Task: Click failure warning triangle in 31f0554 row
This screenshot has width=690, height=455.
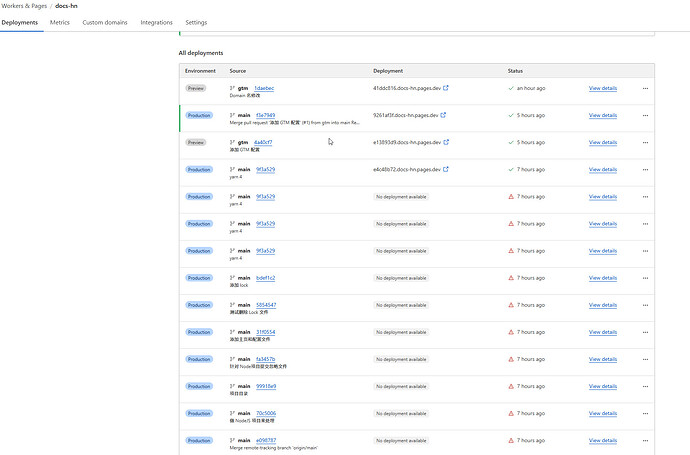Action: [x=511, y=332]
